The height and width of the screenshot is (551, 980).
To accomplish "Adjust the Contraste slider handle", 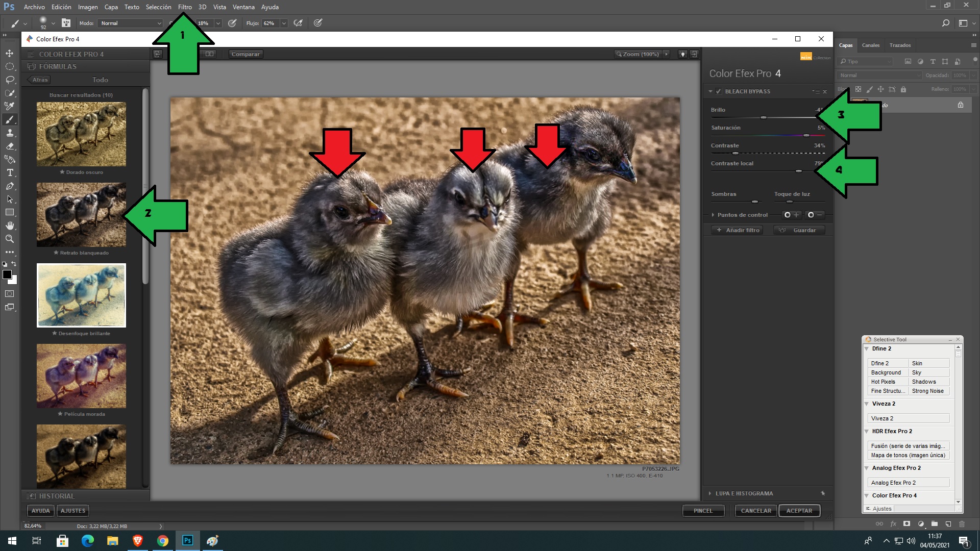I will [736, 153].
